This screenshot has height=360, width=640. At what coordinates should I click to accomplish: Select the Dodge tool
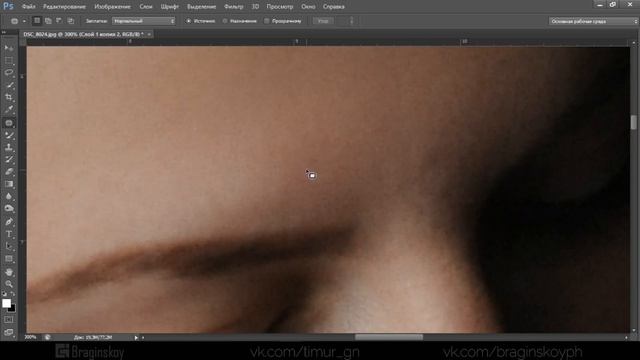point(9,209)
